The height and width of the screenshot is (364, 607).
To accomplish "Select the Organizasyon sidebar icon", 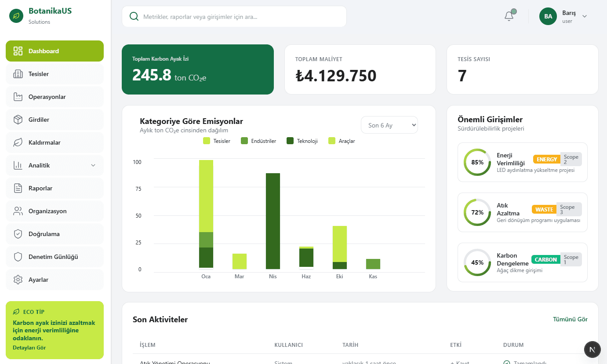I will click(x=18, y=211).
